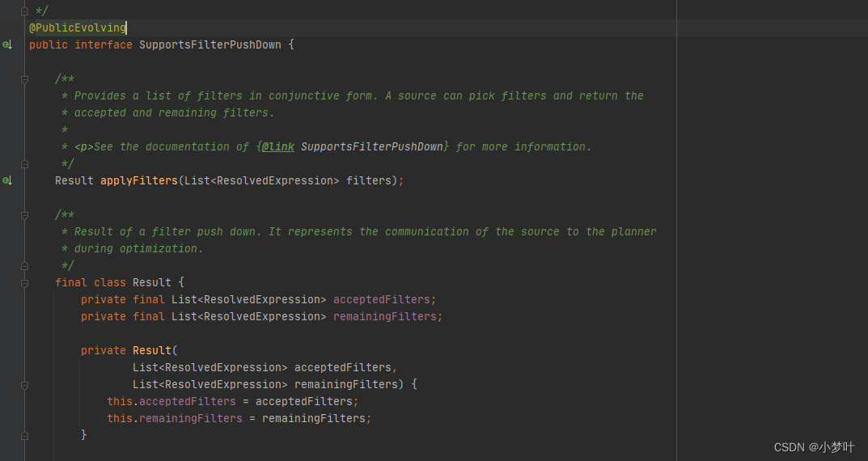Click the remainingFilters constructor parameter
Viewport: 868px width, 461px height.
pos(346,385)
